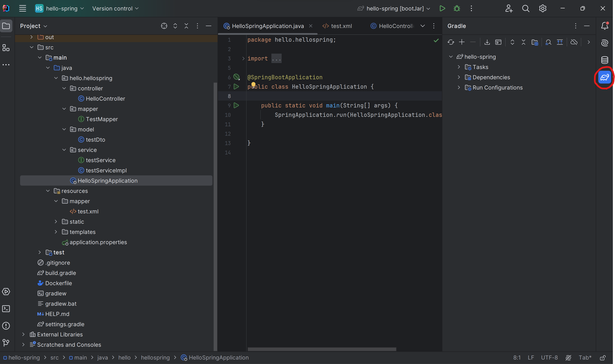Expand Tasks node in Gradle panel
The width and height of the screenshot is (615, 364).
coord(459,67)
